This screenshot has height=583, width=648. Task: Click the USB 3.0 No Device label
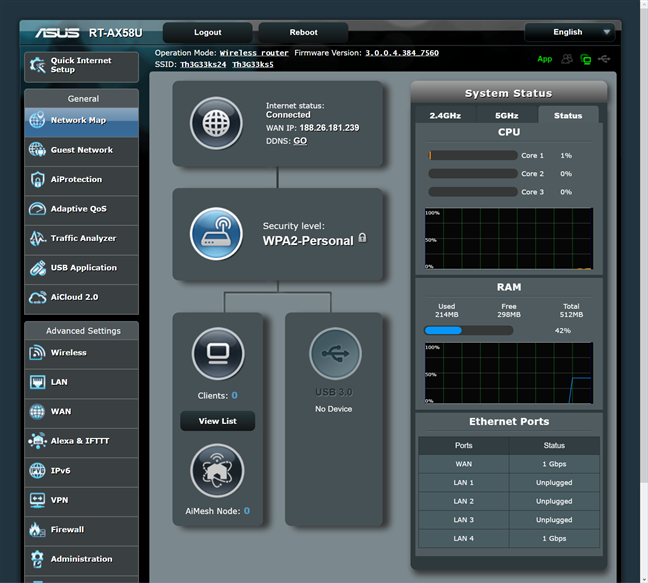[334, 409]
